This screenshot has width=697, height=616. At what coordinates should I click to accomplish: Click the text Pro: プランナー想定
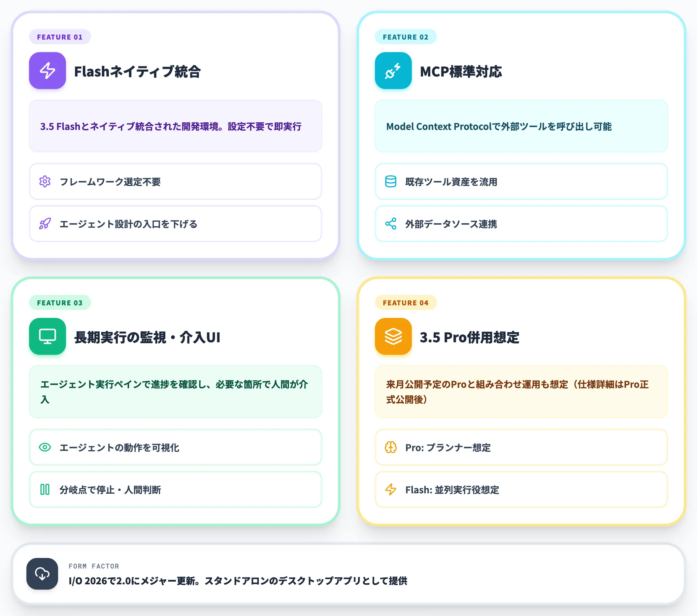coord(448,448)
